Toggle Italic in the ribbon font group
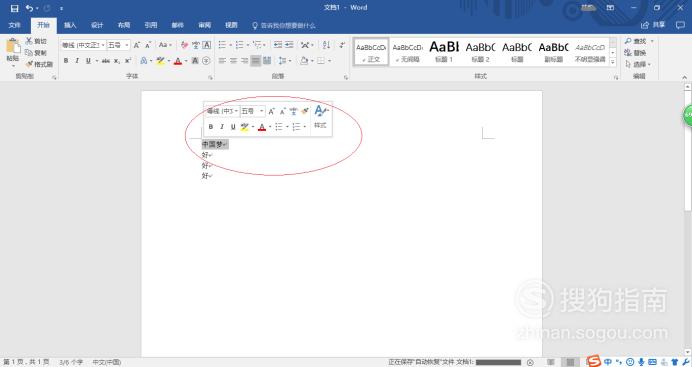 coord(77,61)
